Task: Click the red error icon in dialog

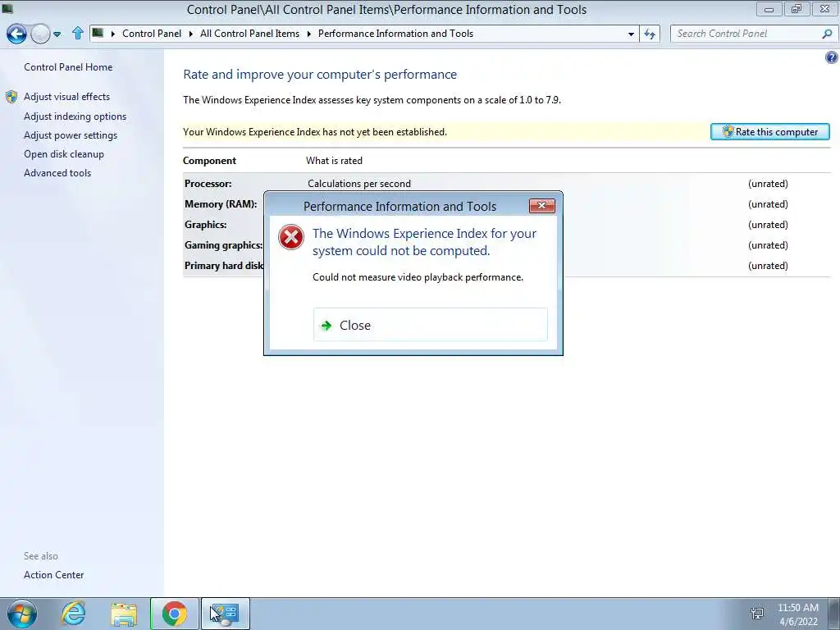Action: (x=291, y=237)
